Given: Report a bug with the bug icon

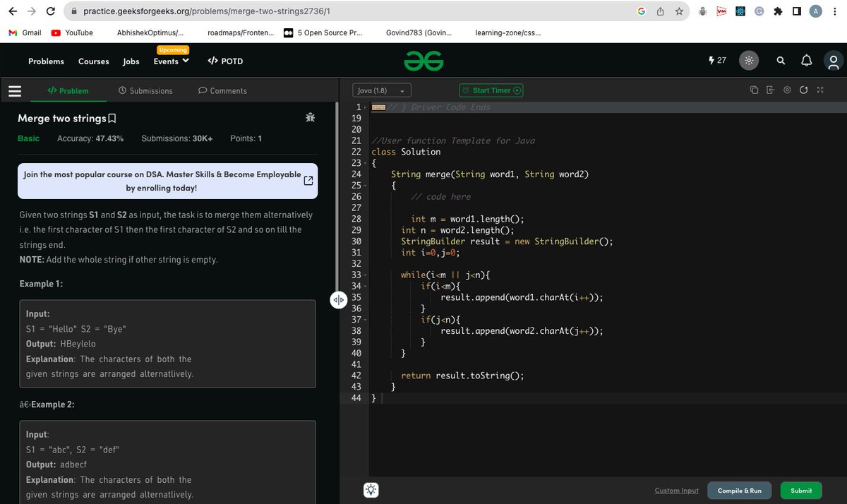Looking at the screenshot, I should [x=310, y=118].
